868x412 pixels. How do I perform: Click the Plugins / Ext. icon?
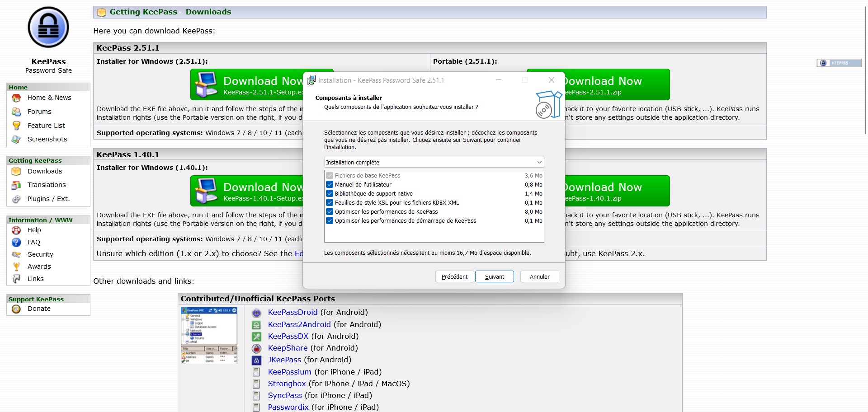pos(16,199)
